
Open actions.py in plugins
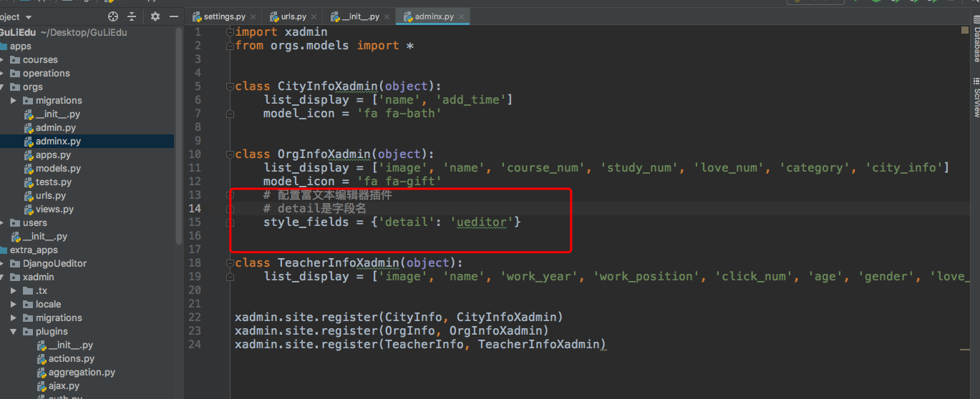tap(72, 358)
